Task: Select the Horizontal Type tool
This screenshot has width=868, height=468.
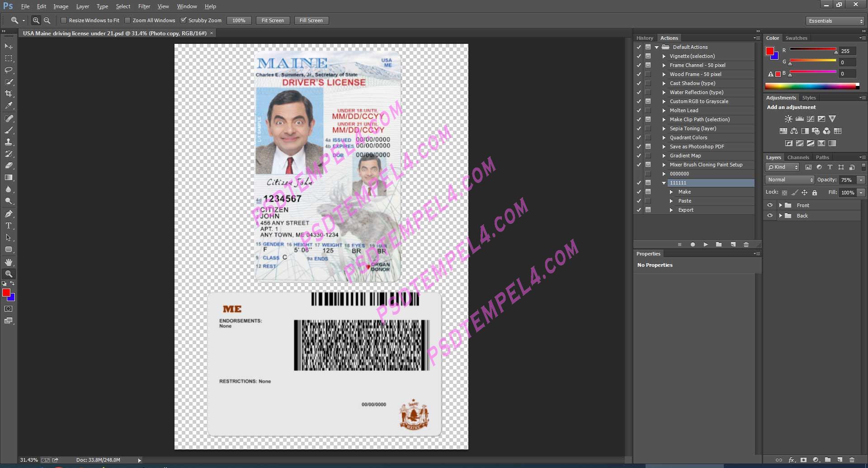Action: [8, 226]
